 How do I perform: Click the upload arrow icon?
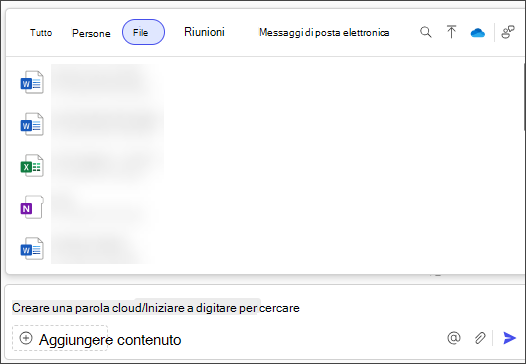pos(452,32)
